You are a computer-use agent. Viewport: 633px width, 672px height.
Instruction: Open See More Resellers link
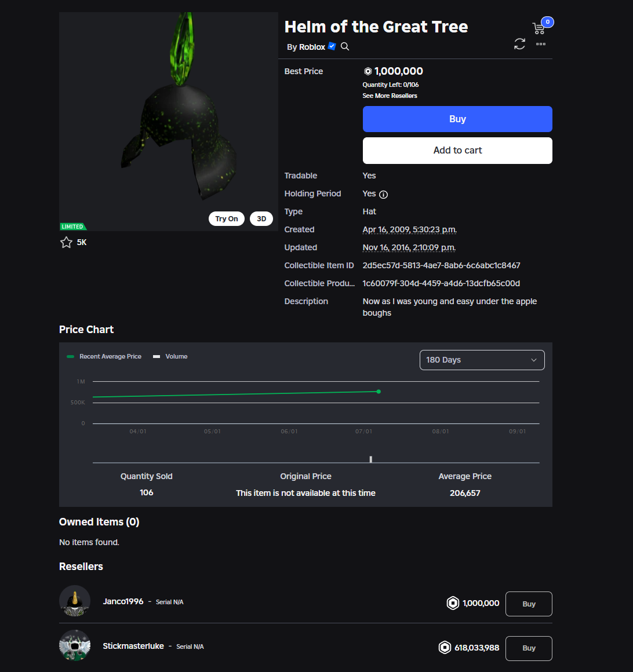[390, 96]
